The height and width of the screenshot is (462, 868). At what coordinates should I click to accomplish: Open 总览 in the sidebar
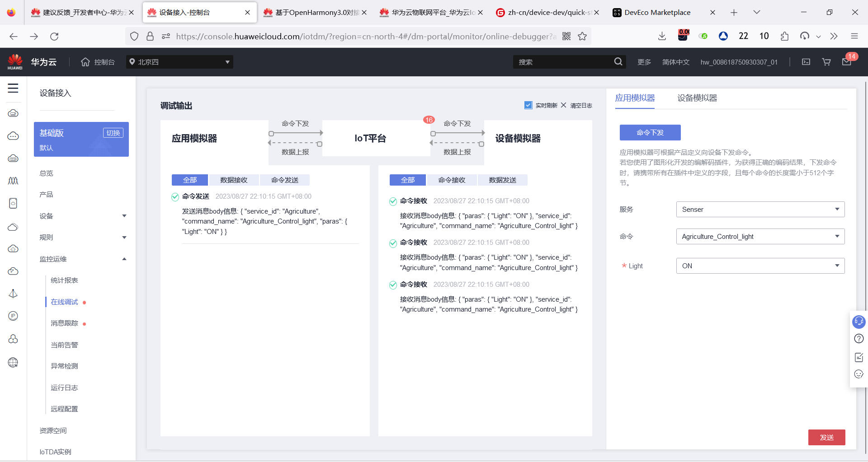(46, 173)
